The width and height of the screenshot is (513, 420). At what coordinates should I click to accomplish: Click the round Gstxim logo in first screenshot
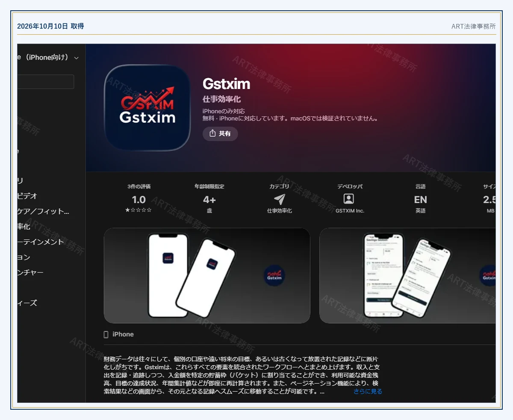click(x=274, y=275)
